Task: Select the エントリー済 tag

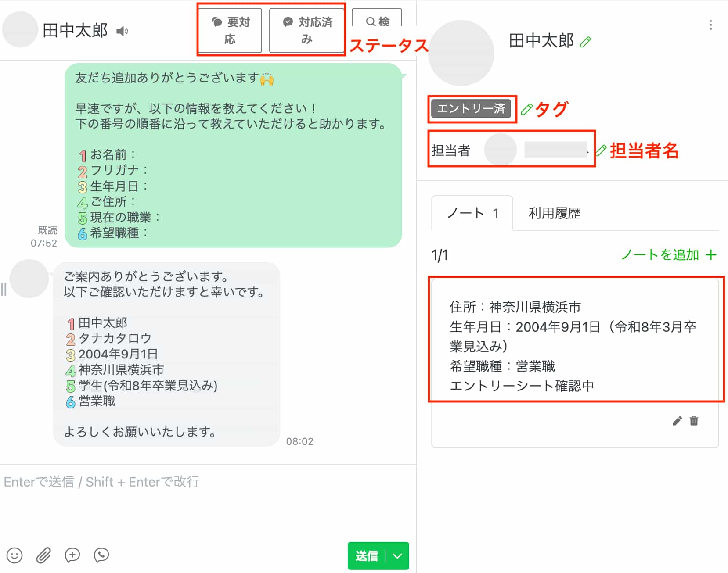Action: pos(471,109)
